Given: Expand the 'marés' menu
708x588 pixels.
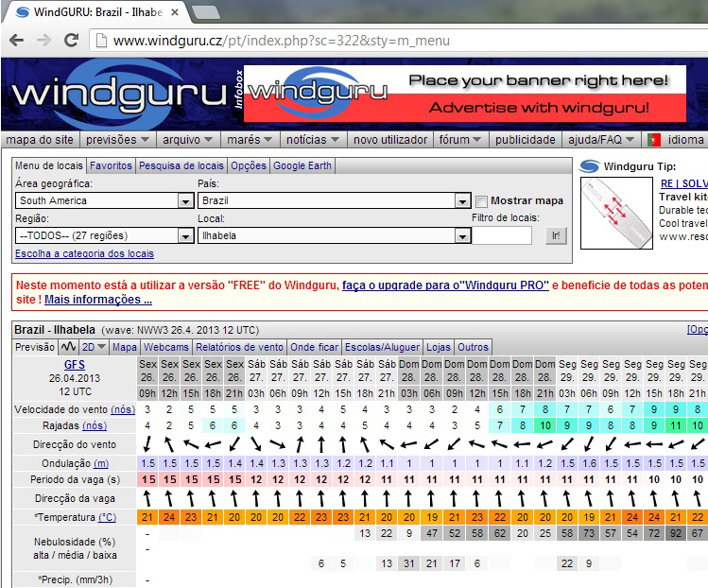Looking at the screenshot, I should pyautogui.click(x=250, y=140).
